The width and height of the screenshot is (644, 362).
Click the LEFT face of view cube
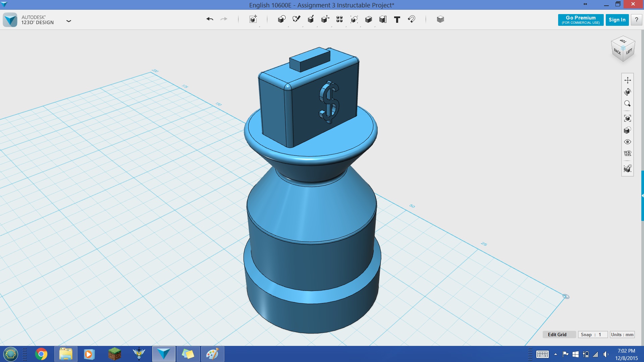point(629,52)
